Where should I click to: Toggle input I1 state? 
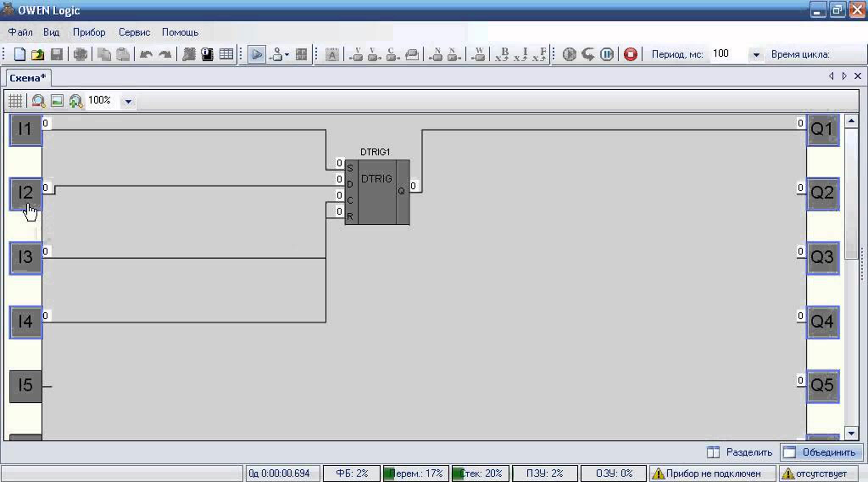[x=26, y=130]
